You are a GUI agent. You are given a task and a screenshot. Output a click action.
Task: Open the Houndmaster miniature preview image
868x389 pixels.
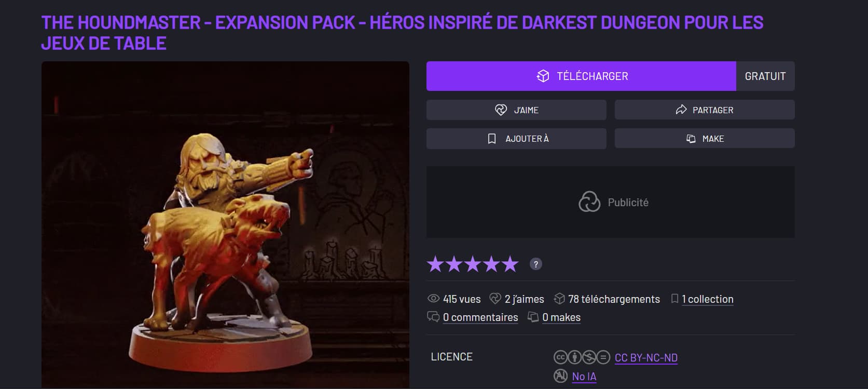click(225, 224)
